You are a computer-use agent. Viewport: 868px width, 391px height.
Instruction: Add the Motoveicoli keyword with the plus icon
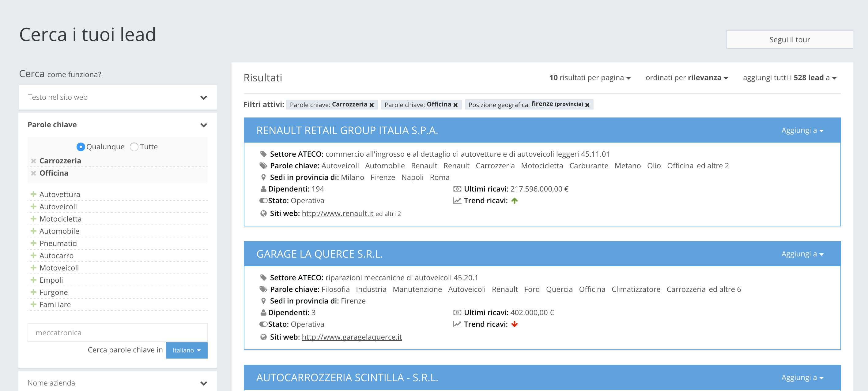click(x=33, y=267)
